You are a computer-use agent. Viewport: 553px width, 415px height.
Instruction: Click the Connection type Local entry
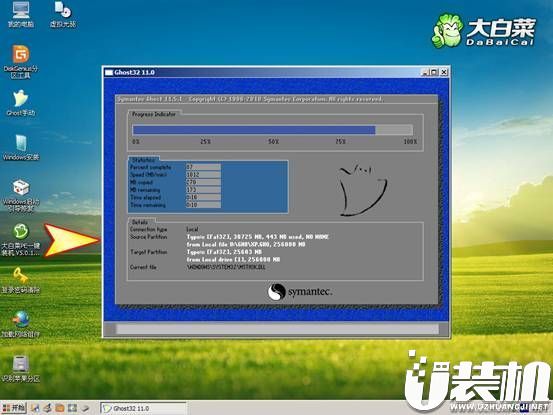pyautogui.click(x=192, y=229)
